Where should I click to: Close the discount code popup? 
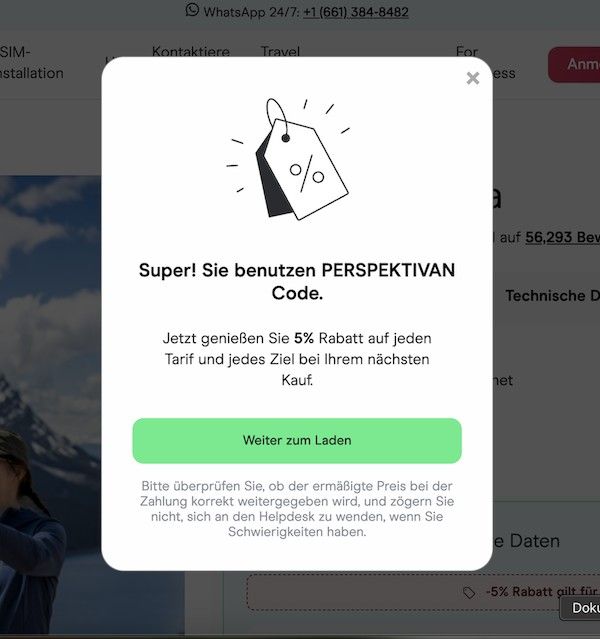(472, 78)
